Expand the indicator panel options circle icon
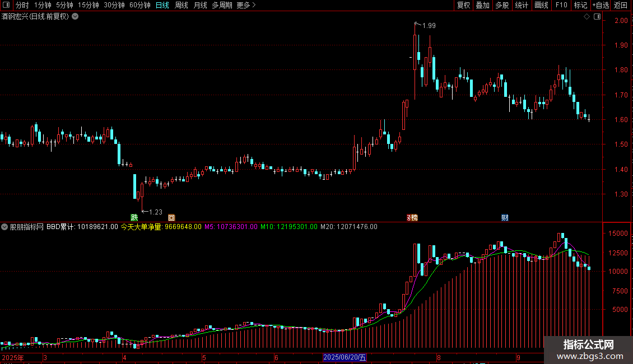Viewport: 633px width, 364px height. (x=4, y=227)
